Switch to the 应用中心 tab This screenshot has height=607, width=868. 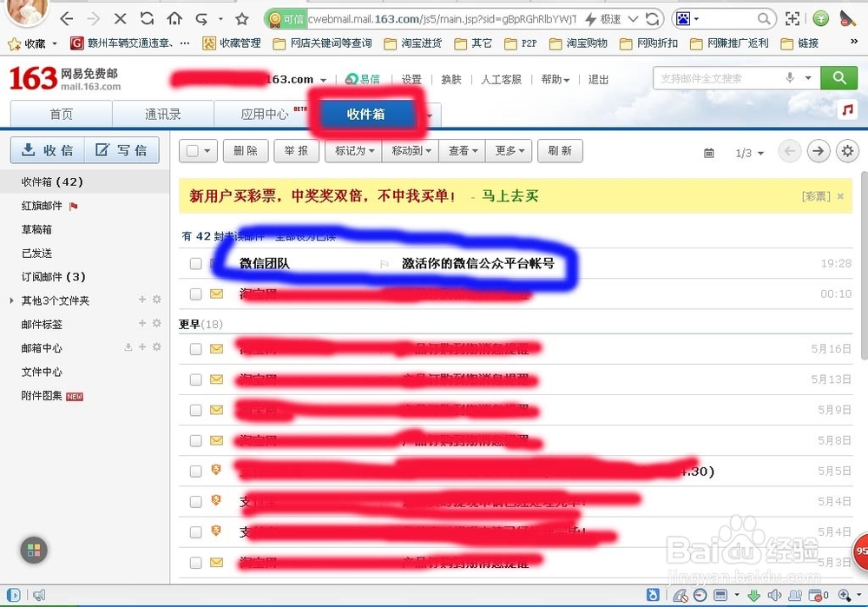[x=265, y=114]
